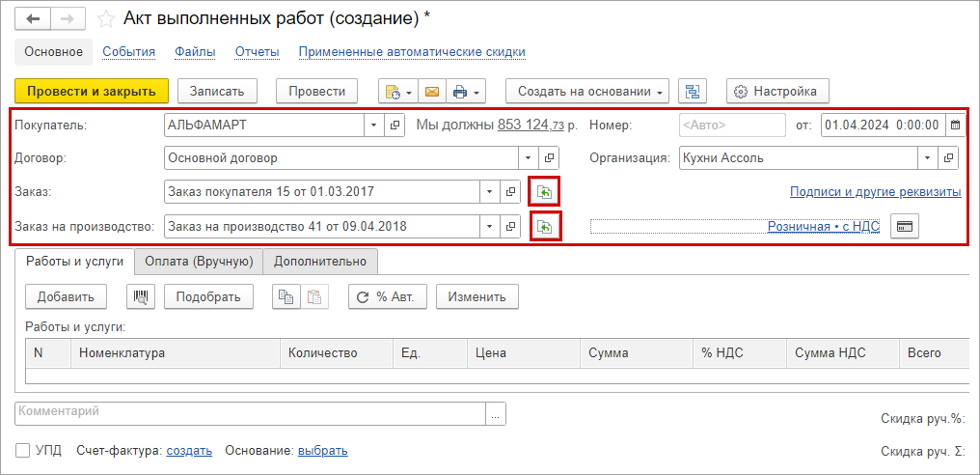Open the 853 124,73 debt amount link
Viewport: 980px width, 475px height.
click(531, 126)
